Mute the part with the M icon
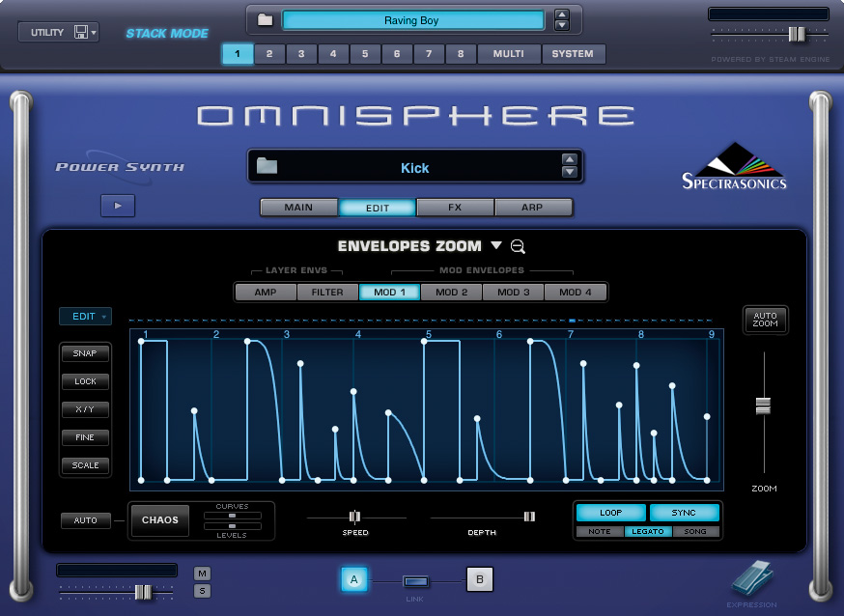The height and width of the screenshot is (616, 844). [203, 573]
